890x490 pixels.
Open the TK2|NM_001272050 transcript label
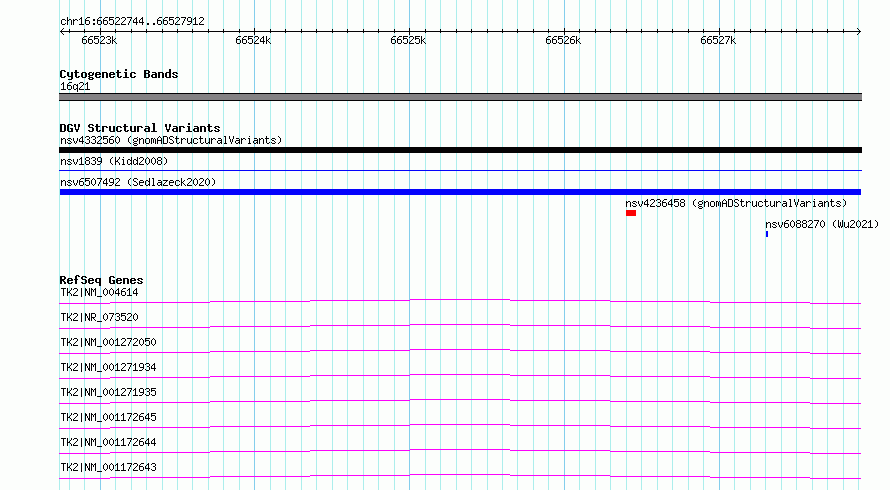(108, 342)
